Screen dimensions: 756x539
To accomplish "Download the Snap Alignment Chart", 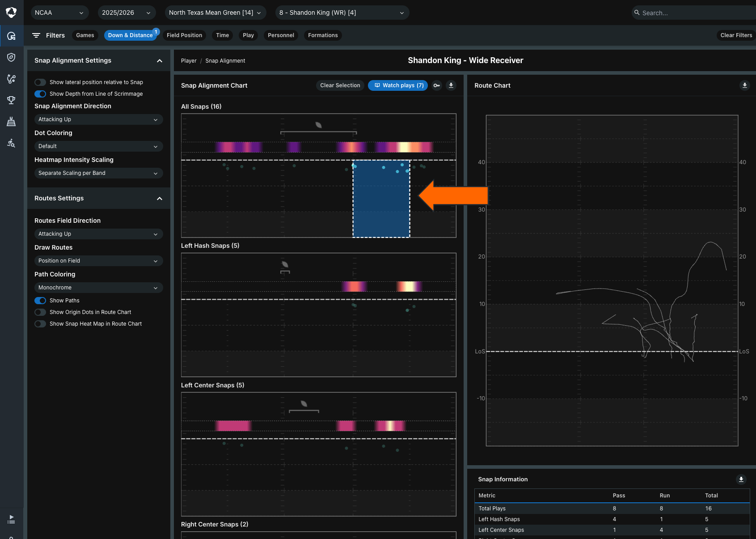I will pyautogui.click(x=451, y=85).
